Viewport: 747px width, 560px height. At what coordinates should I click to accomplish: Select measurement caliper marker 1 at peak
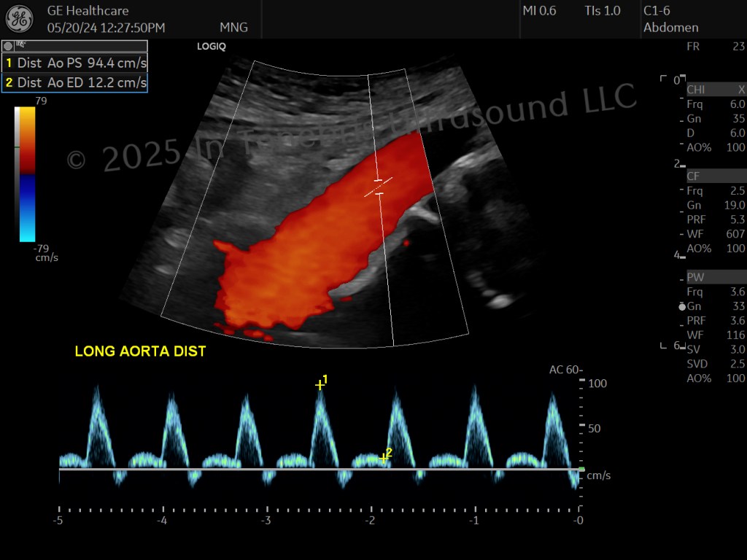[x=320, y=385]
